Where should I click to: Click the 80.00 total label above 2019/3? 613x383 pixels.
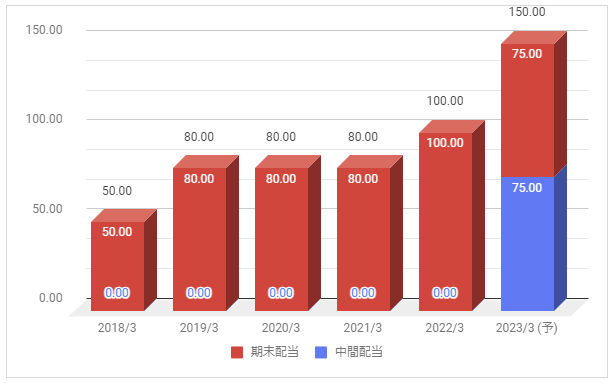pyautogui.click(x=199, y=137)
